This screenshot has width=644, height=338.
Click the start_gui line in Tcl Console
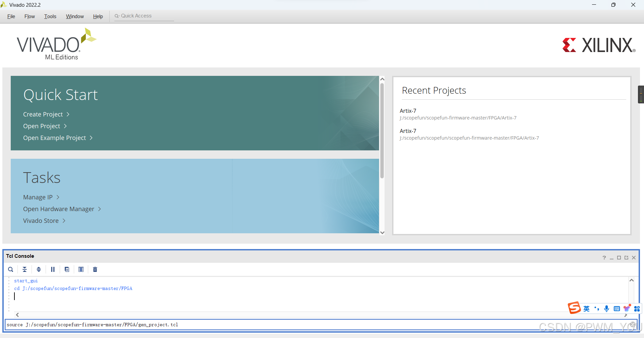click(x=26, y=281)
